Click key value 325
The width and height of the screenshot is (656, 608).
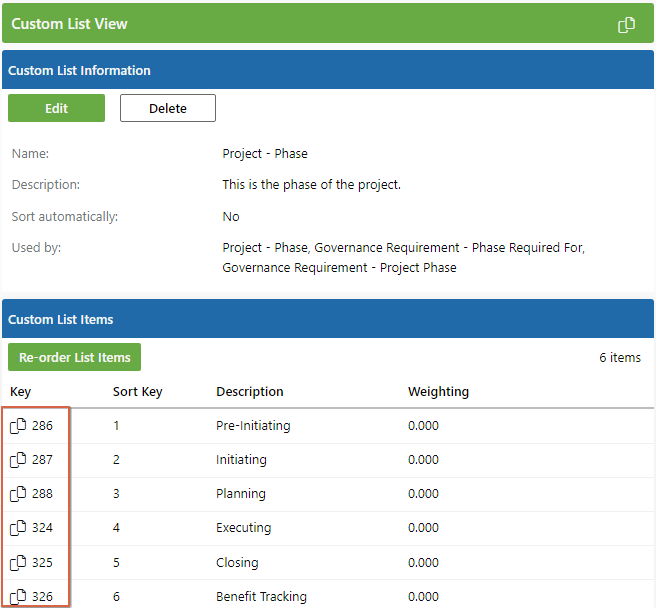(x=42, y=563)
